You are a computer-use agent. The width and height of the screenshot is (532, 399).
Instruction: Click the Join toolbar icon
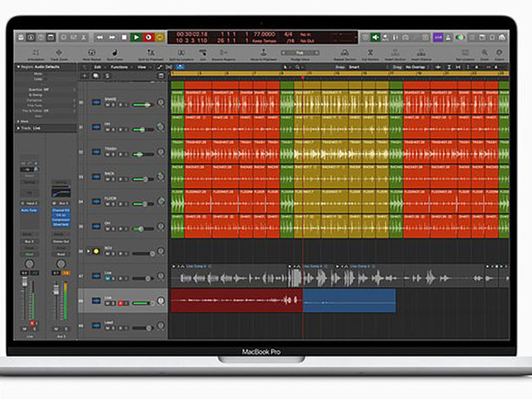coord(203,54)
